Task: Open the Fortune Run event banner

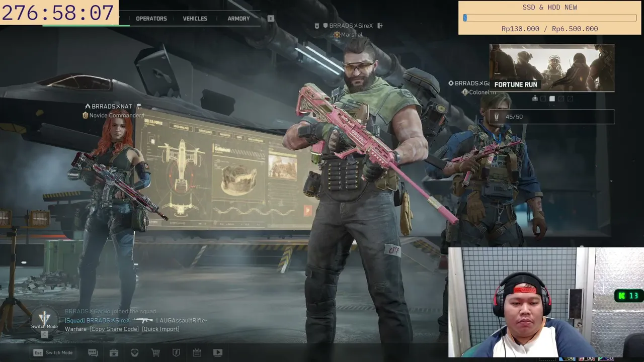Action: pos(552,68)
